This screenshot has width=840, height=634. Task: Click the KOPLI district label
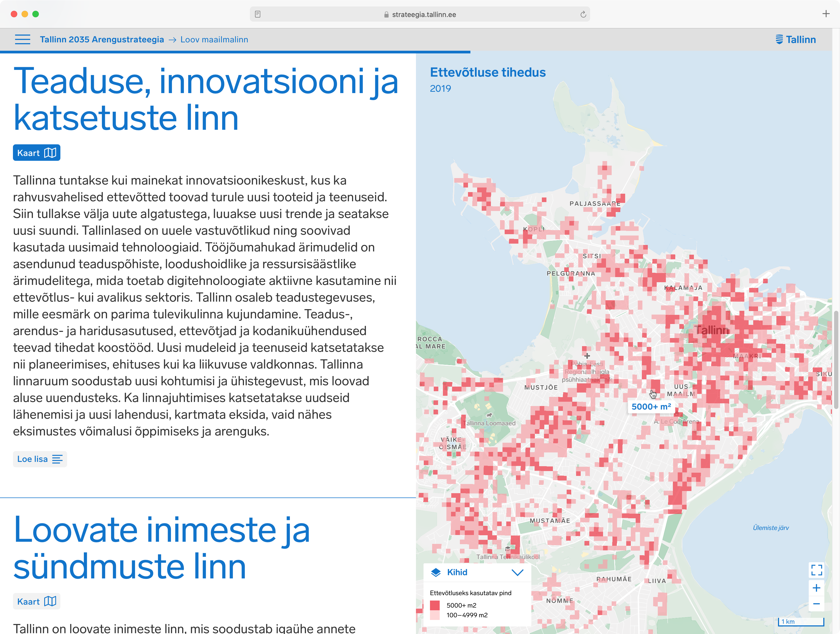point(534,229)
